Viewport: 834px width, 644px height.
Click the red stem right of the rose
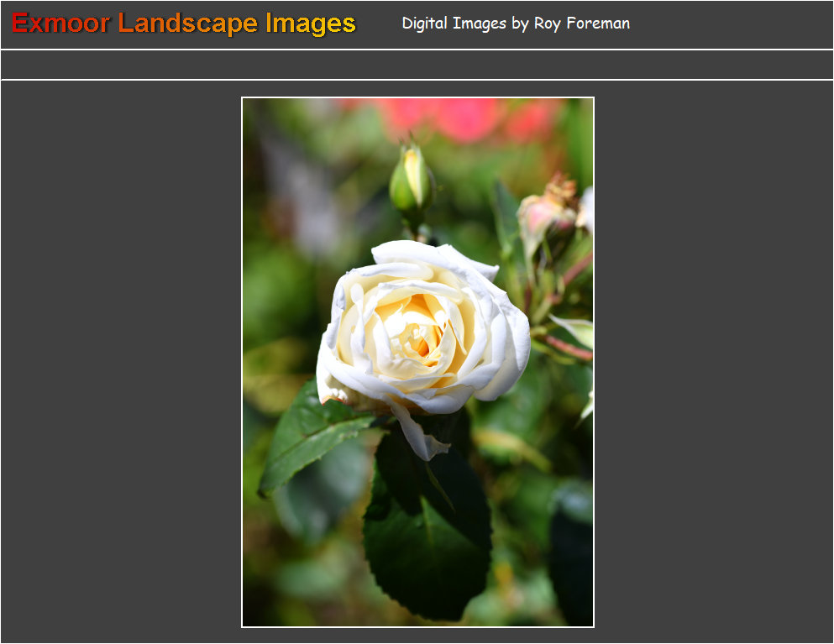[571, 346]
